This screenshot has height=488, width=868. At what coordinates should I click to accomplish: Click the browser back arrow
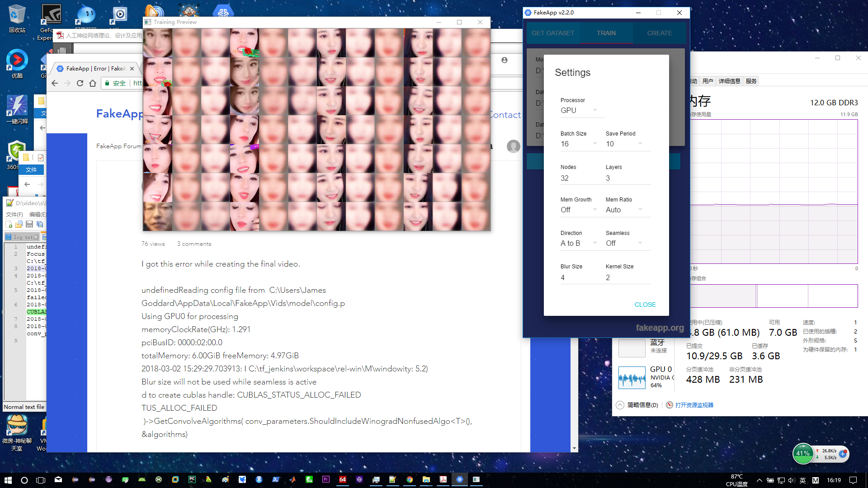[x=55, y=83]
